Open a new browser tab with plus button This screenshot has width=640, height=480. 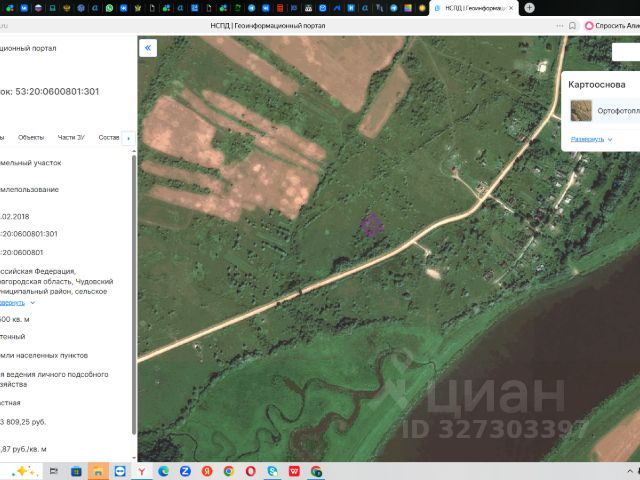[529, 8]
